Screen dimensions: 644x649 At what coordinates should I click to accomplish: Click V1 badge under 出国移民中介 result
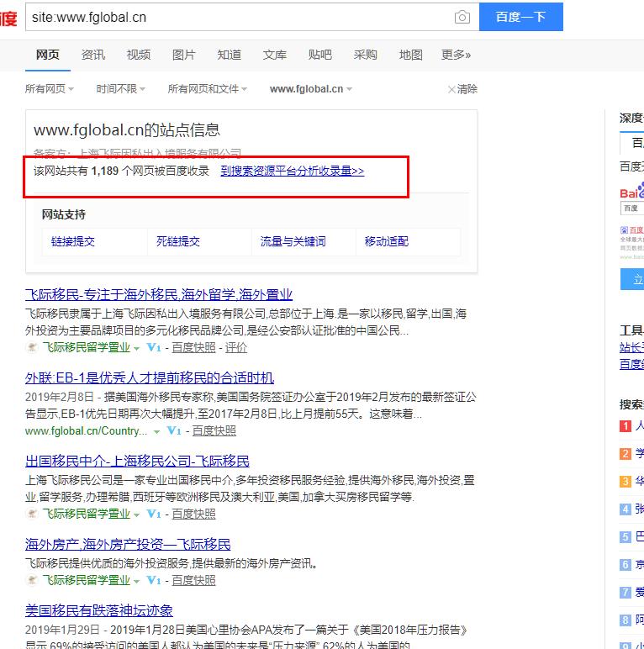click(x=154, y=514)
